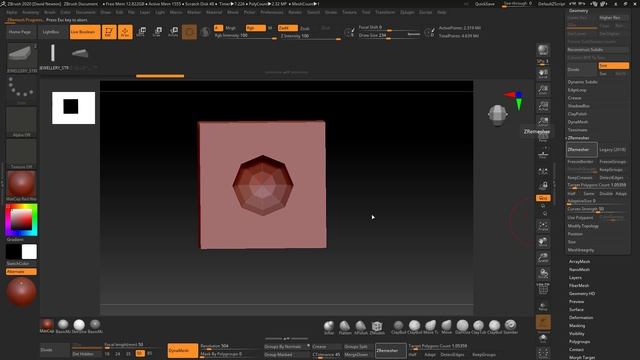Expand the Modify Topology section
640x360 pixels.
coord(583,226)
